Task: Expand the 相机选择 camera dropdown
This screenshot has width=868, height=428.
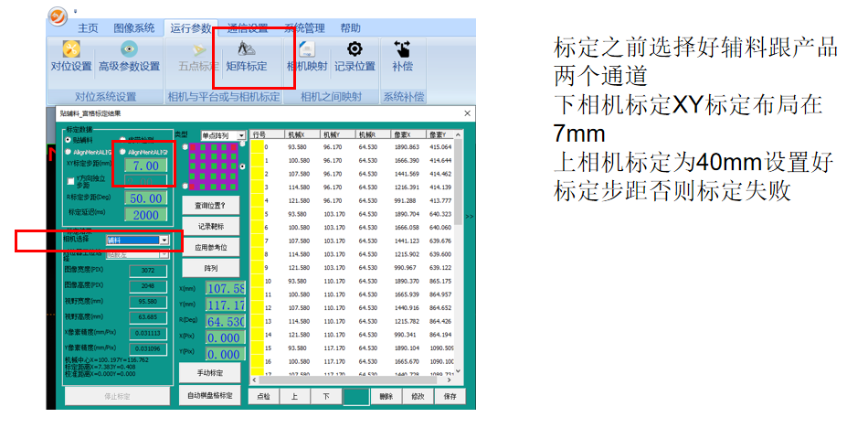Action: coord(164,240)
